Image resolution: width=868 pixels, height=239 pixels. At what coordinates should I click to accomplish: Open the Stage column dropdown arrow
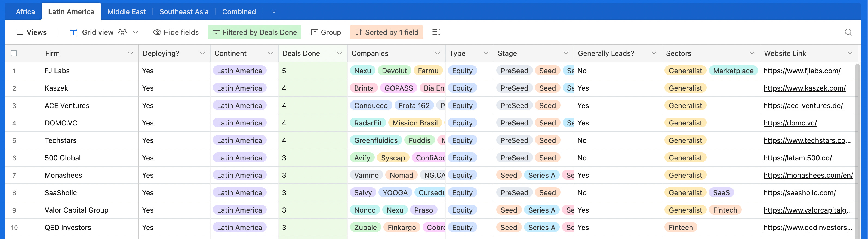[x=566, y=53]
